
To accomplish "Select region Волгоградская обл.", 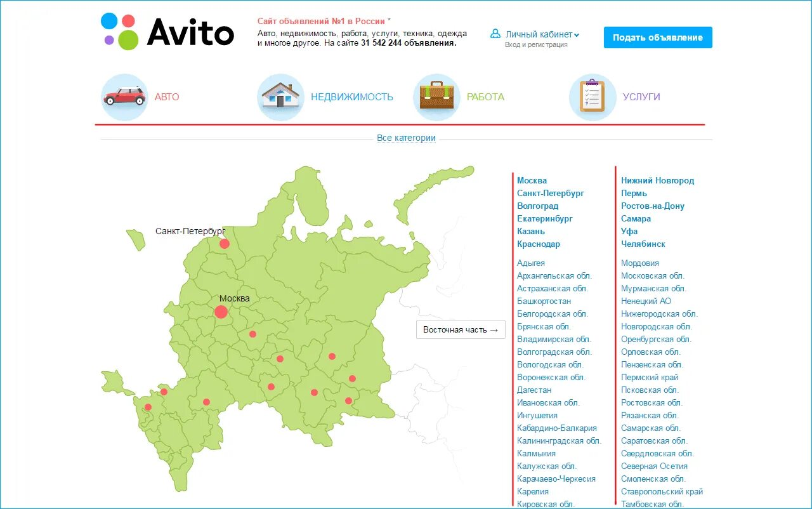I will pos(554,352).
